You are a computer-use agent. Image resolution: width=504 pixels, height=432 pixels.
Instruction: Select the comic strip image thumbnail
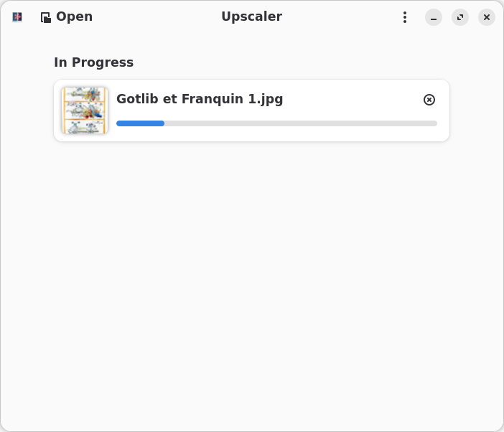(85, 111)
